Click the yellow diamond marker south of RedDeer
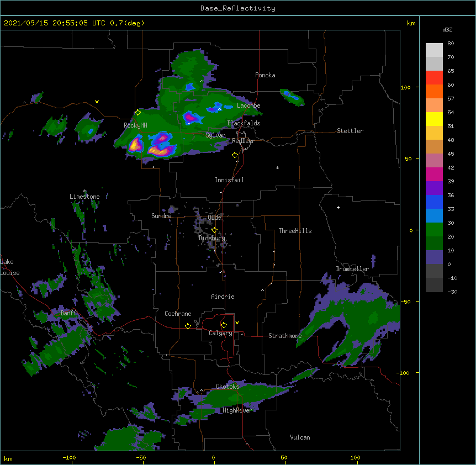The width and height of the screenshot is (476, 465). click(235, 155)
